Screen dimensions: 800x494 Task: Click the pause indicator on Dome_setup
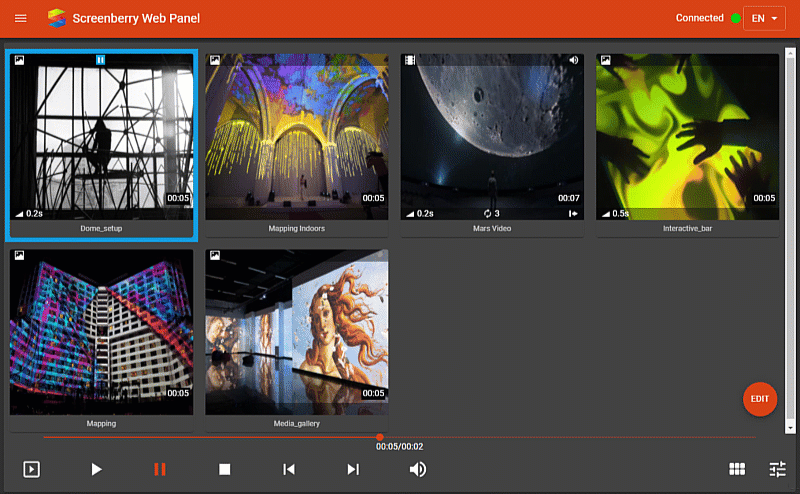click(101, 60)
